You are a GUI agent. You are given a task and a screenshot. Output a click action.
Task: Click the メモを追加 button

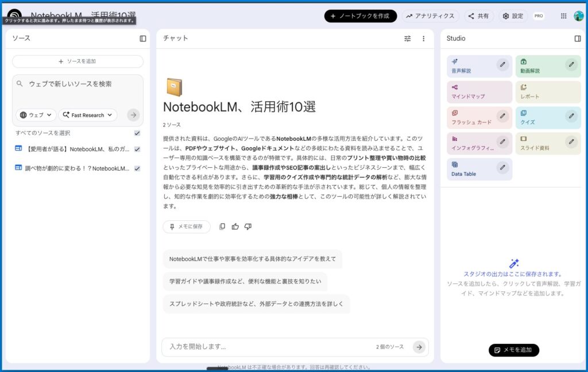click(513, 350)
